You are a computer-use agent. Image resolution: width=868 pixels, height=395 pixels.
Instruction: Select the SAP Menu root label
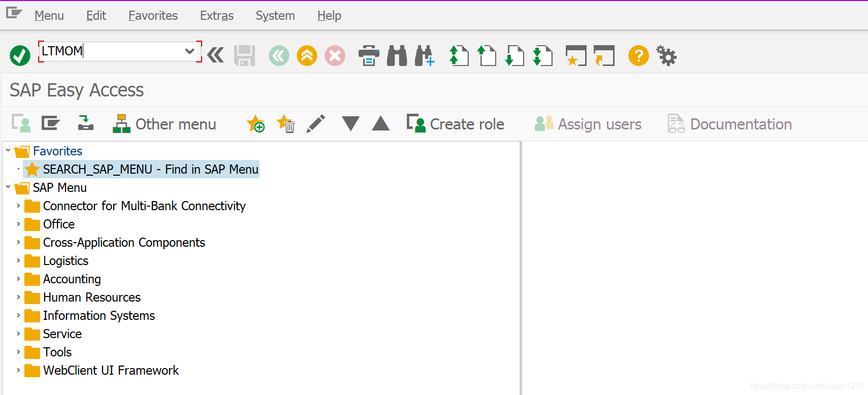(x=60, y=187)
